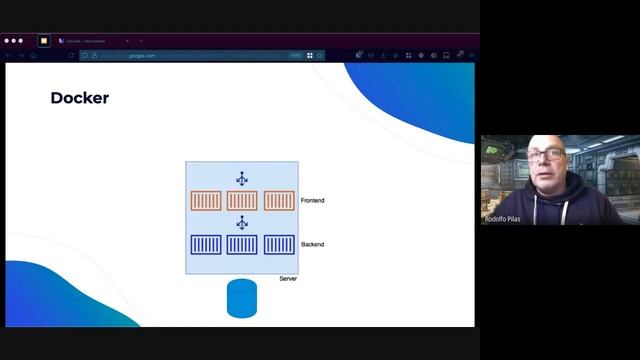The image size is (640, 360).
Task: Click the padlock site info icon
Action: (x=95, y=56)
